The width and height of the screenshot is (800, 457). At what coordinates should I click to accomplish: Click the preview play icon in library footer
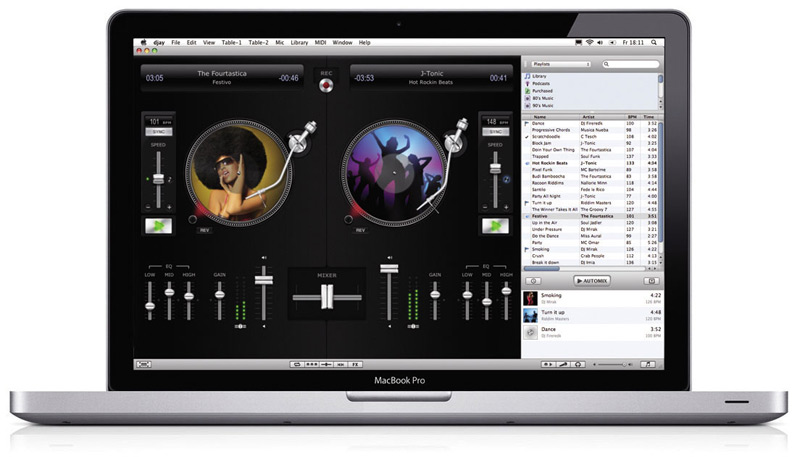(x=548, y=364)
